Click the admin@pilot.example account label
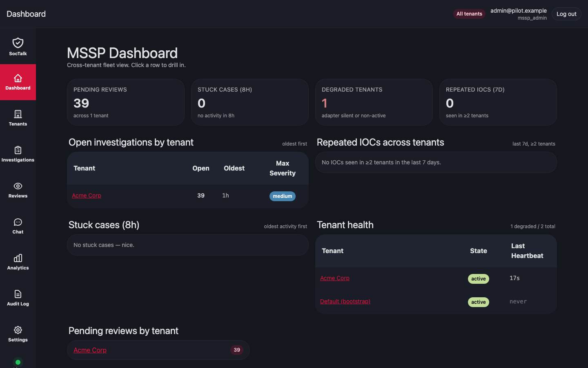This screenshot has height=368, width=588. 519,11
